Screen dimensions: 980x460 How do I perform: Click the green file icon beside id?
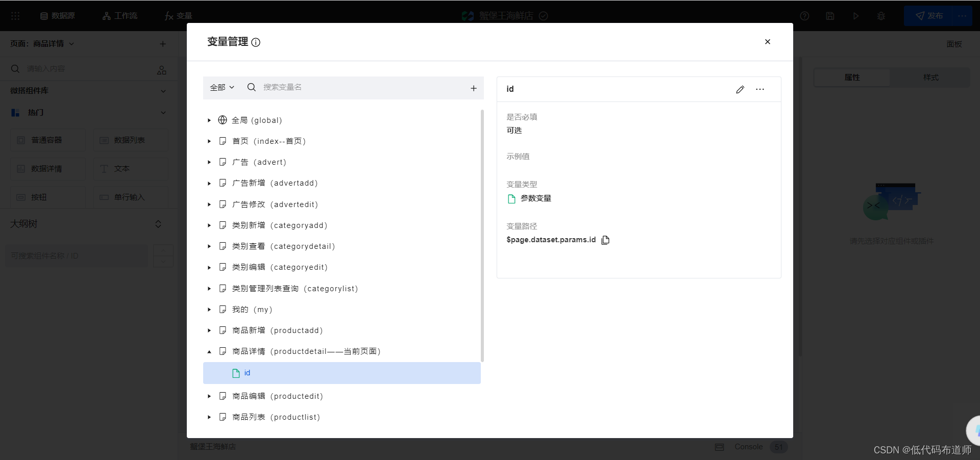click(x=236, y=373)
